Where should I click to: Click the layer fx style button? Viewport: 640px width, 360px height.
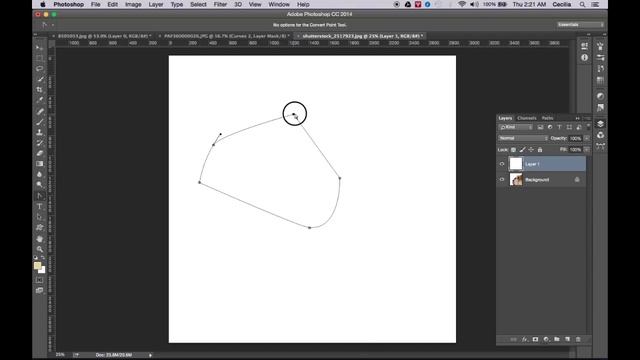(524, 339)
